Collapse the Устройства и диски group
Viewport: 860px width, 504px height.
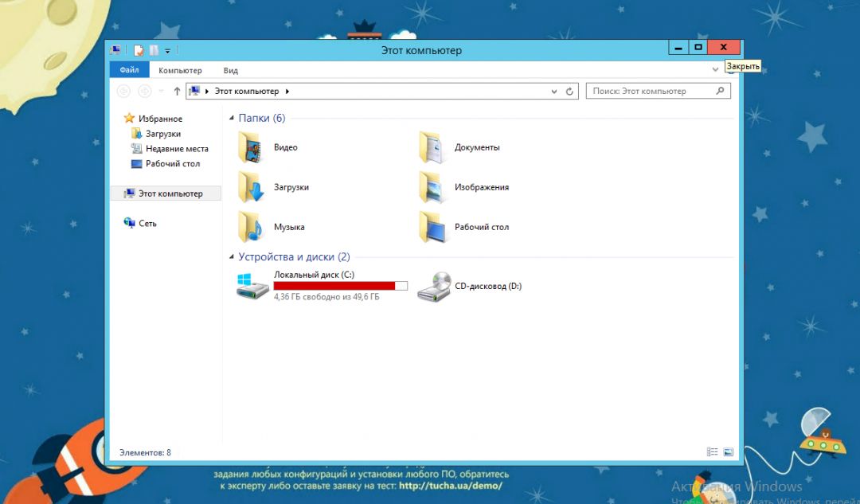click(x=232, y=257)
